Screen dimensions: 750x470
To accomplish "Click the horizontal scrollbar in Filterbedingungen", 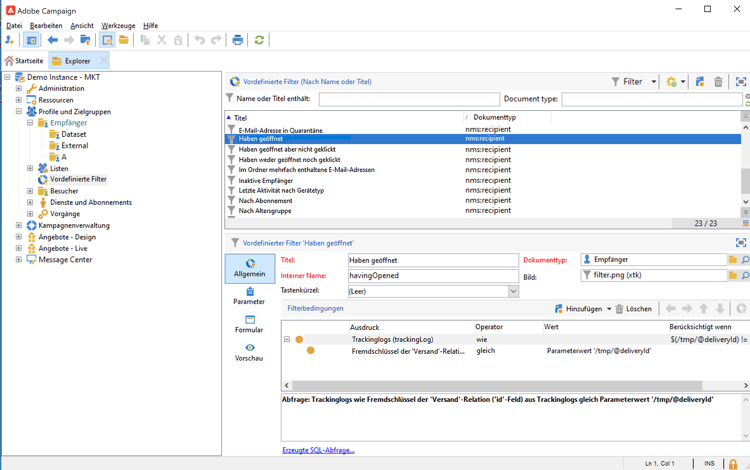I will (x=497, y=385).
